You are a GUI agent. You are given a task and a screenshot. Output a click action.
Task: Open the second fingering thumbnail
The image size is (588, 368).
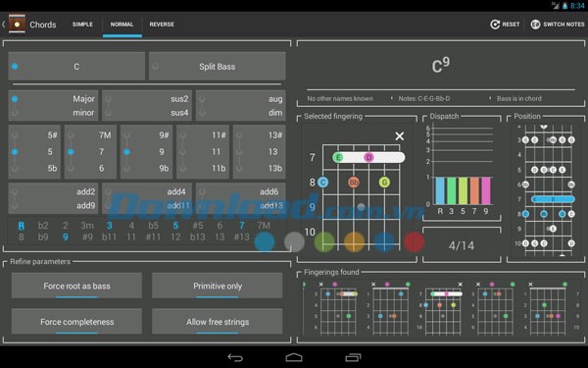pyautogui.click(x=387, y=308)
